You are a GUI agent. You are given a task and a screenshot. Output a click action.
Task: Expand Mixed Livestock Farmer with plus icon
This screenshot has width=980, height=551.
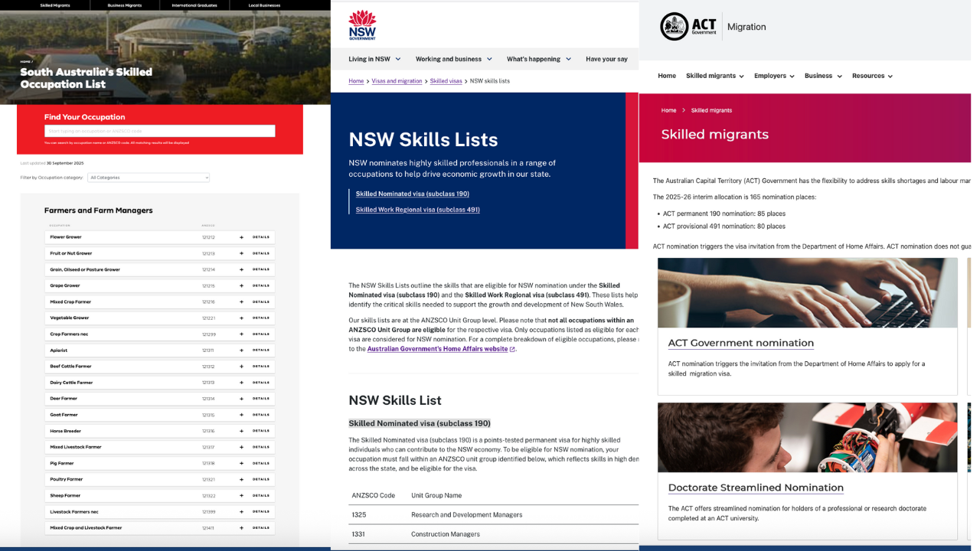(x=241, y=447)
